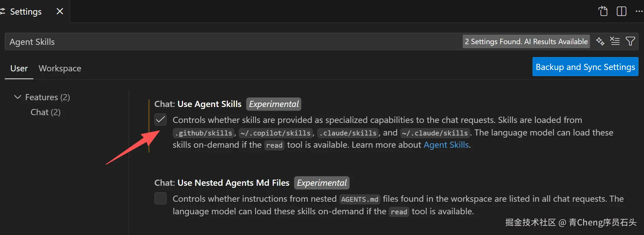Close the Settings editor tab

pyautogui.click(x=60, y=12)
